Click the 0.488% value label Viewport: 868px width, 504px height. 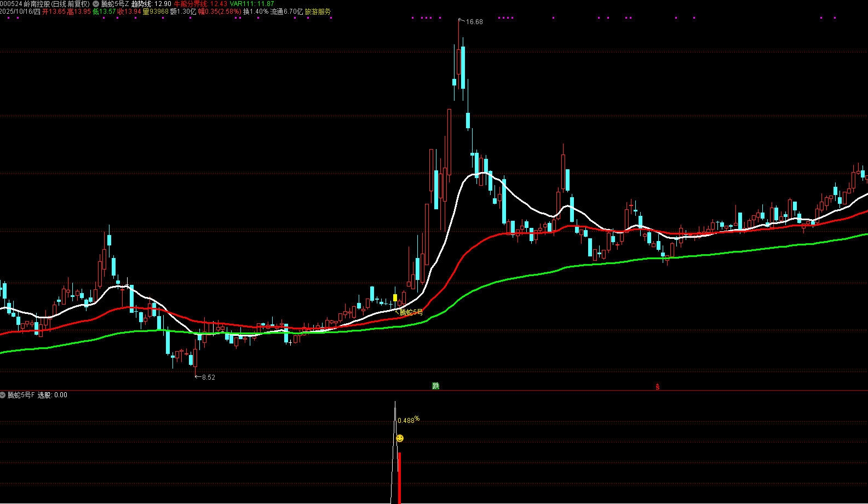coord(409,420)
